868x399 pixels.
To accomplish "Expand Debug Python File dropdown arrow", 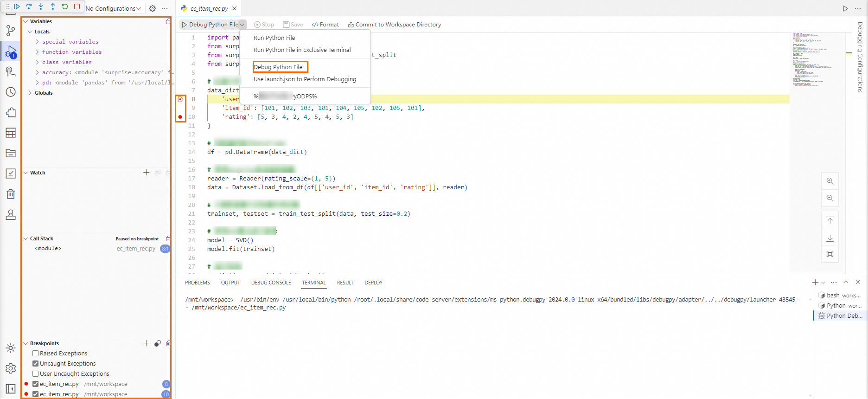I will pos(242,25).
